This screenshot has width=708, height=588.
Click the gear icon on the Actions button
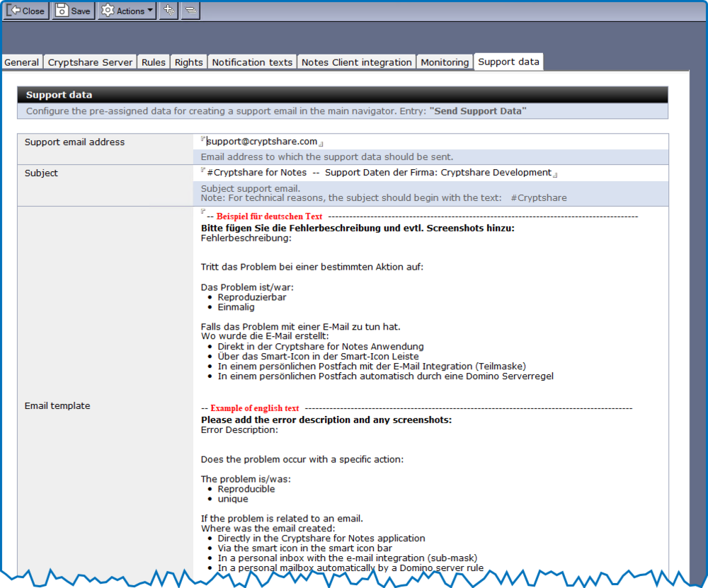pyautogui.click(x=108, y=10)
